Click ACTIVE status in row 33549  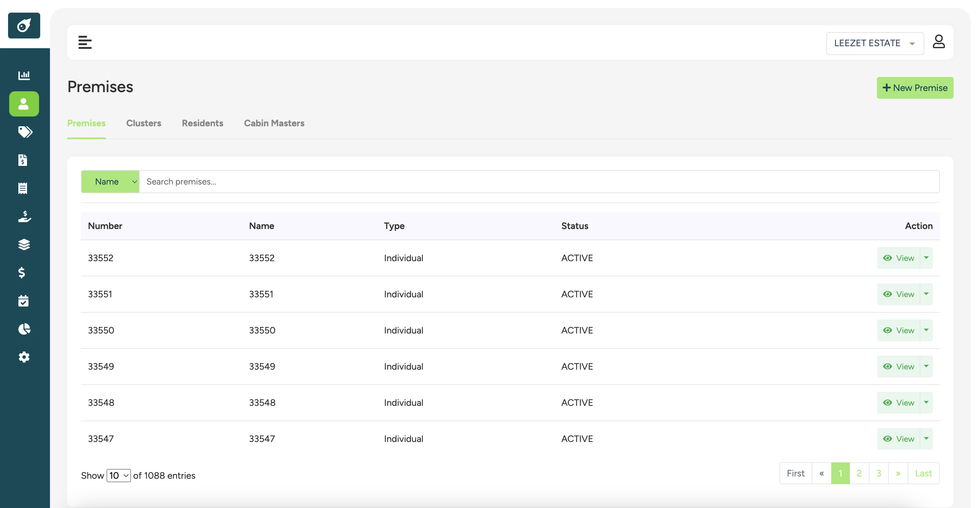(577, 367)
